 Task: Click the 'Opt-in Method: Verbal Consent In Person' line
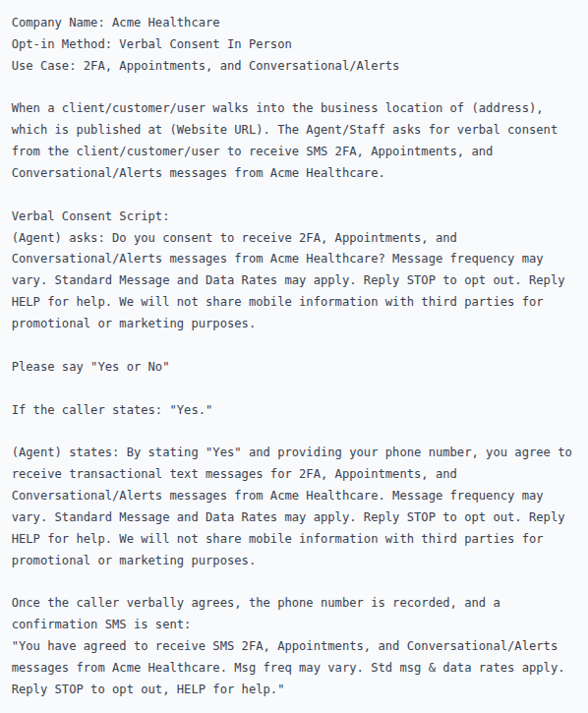[x=151, y=44]
